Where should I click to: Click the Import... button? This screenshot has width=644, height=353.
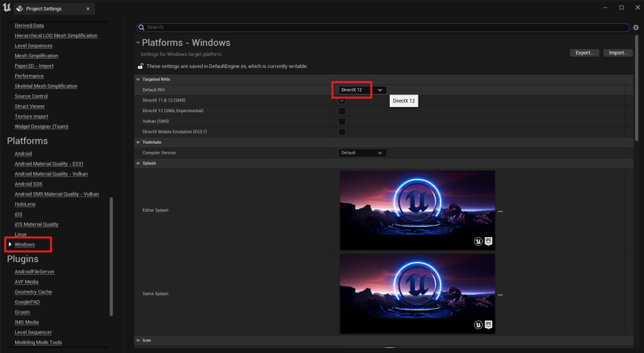pos(617,53)
